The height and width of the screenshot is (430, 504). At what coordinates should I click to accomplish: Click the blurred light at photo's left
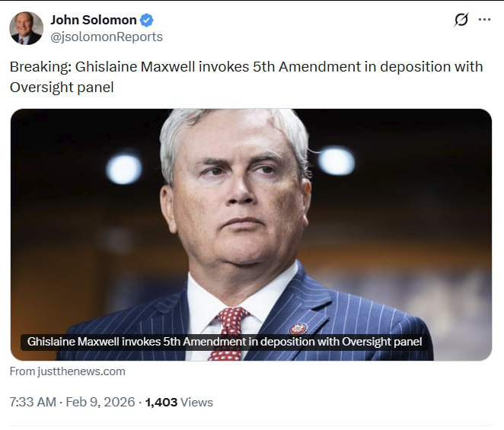tap(123, 168)
